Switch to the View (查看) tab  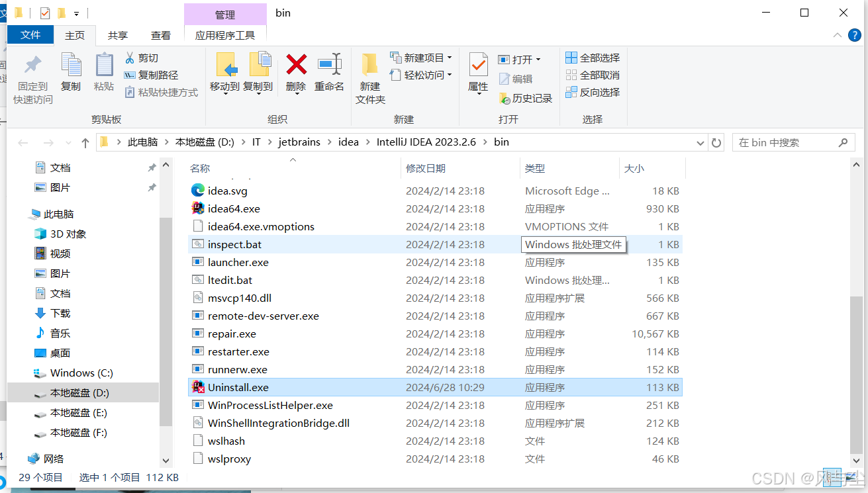click(x=161, y=36)
